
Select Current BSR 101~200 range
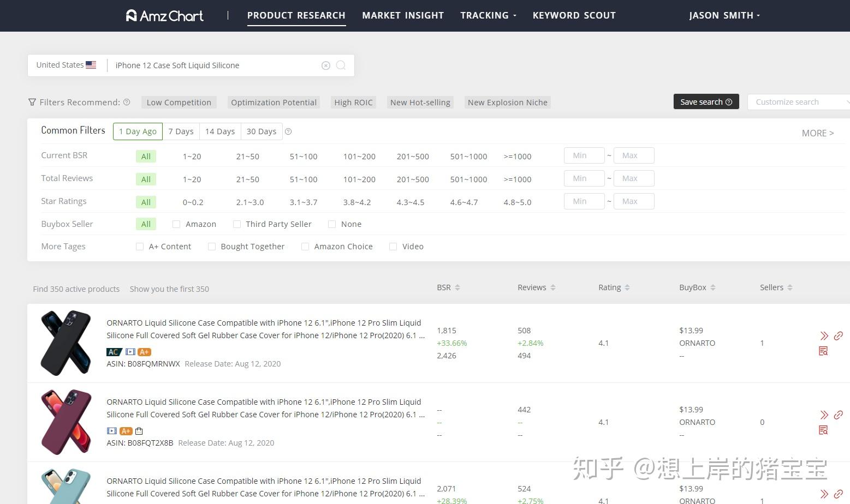(359, 157)
